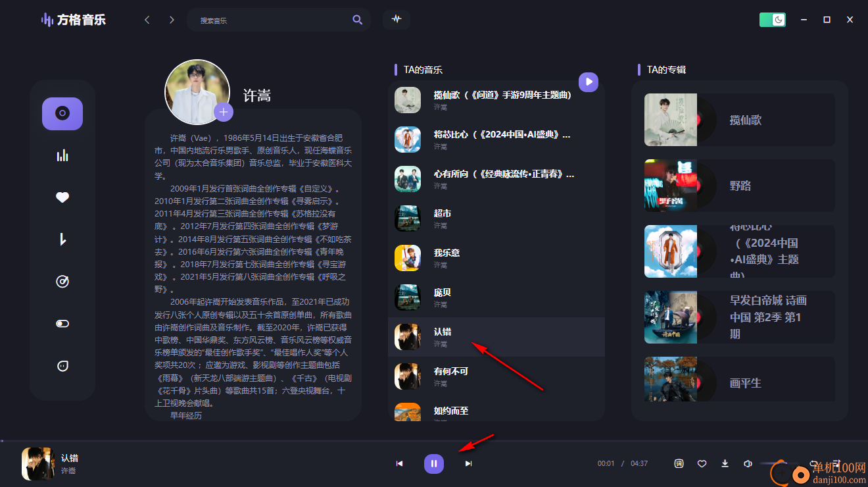Open the disc discovery page in sidebar
The image size is (868, 487).
click(x=62, y=114)
